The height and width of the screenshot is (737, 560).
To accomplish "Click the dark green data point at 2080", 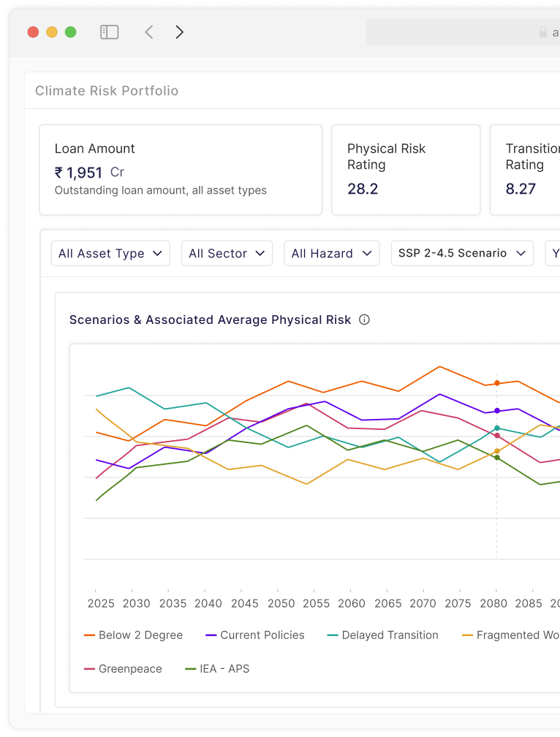I will (x=497, y=458).
